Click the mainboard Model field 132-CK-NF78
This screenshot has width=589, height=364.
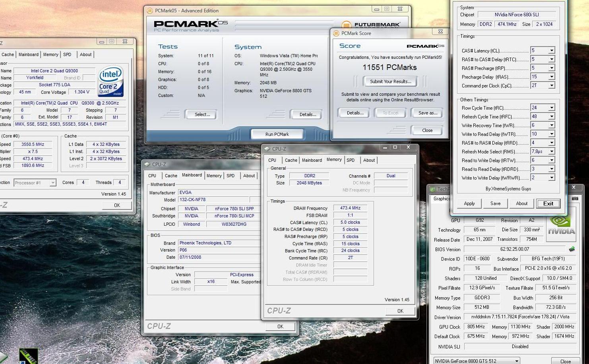pyautogui.click(x=214, y=200)
